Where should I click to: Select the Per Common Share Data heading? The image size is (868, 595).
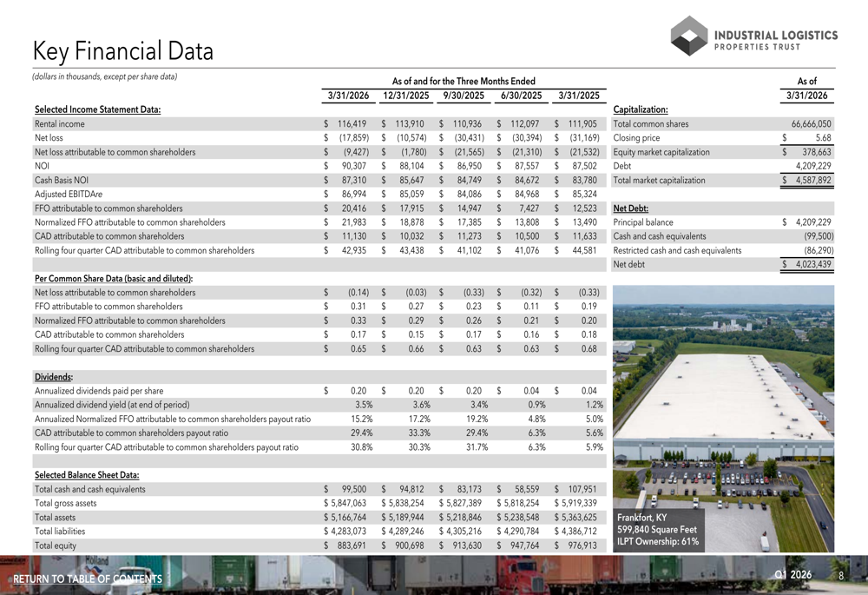click(113, 279)
